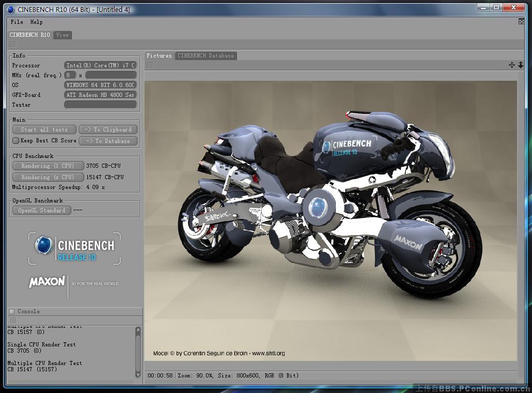
Task: Click the empty Tester name field
Action: click(x=100, y=105)
